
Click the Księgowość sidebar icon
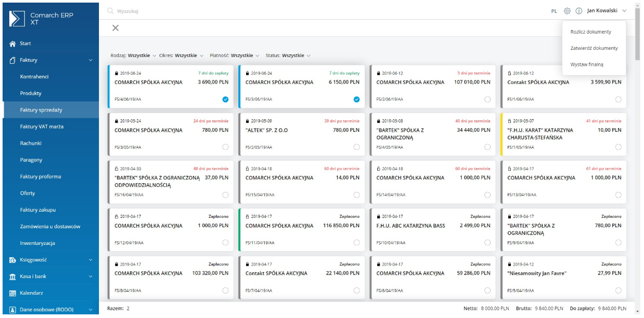(12, 259)
